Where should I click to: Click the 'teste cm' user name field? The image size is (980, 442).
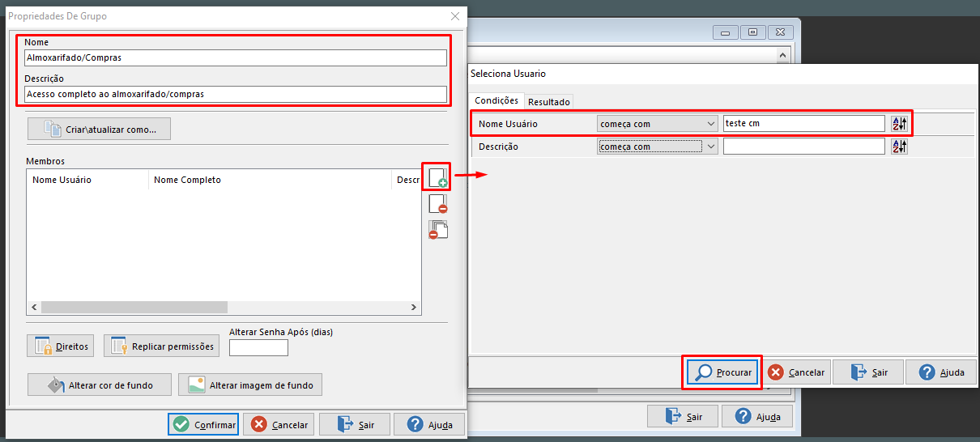point(804,124)
